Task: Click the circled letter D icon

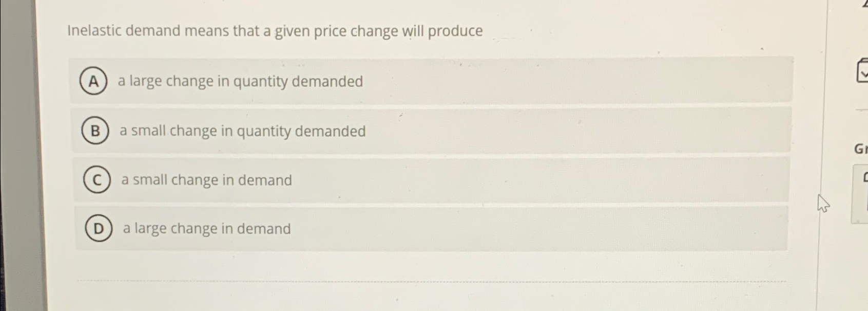Action: [x=98, y=229]
